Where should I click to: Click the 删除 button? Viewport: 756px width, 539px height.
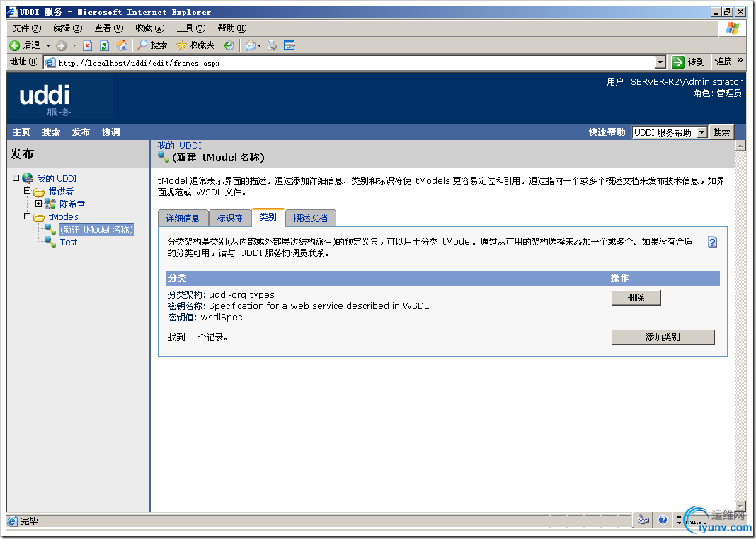coord(636,298)
